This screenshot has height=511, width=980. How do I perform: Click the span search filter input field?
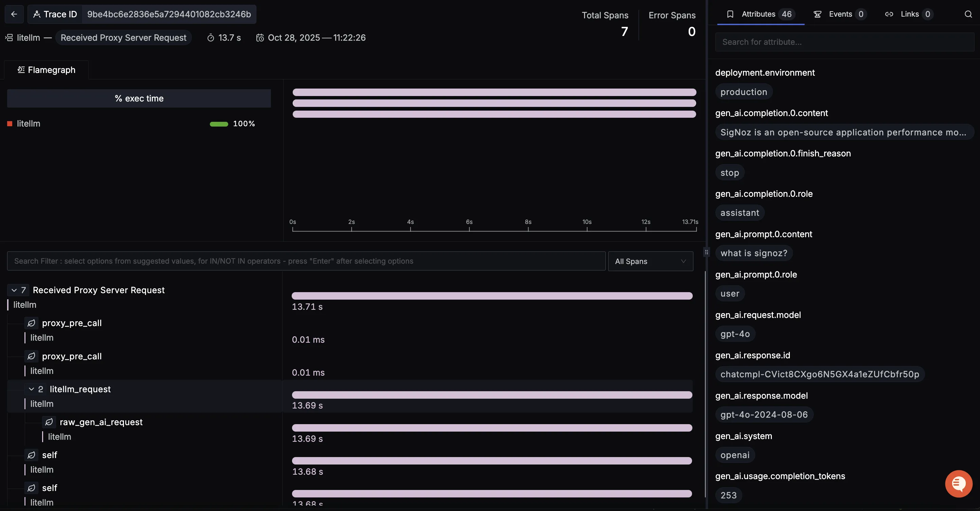coord(304,261)
